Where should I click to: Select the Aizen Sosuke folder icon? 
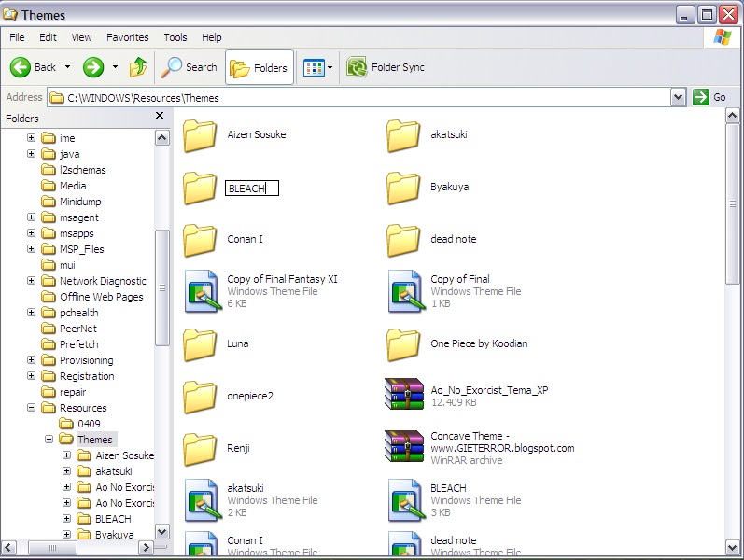tap(200, 135)
